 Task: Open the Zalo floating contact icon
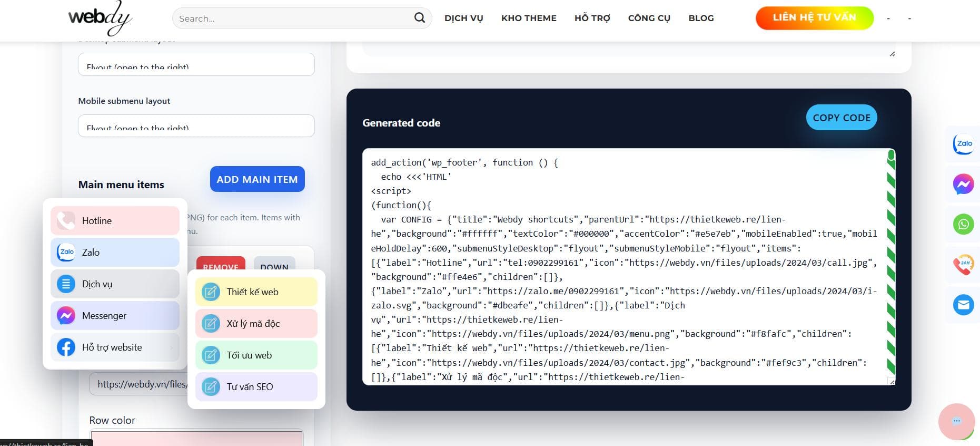point(963,144)
